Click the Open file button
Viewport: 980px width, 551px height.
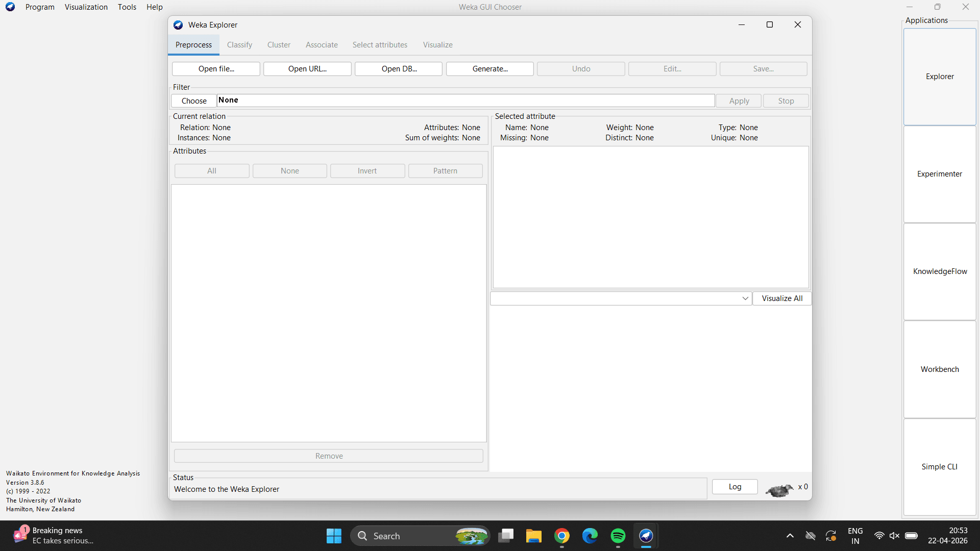(215, 68)
